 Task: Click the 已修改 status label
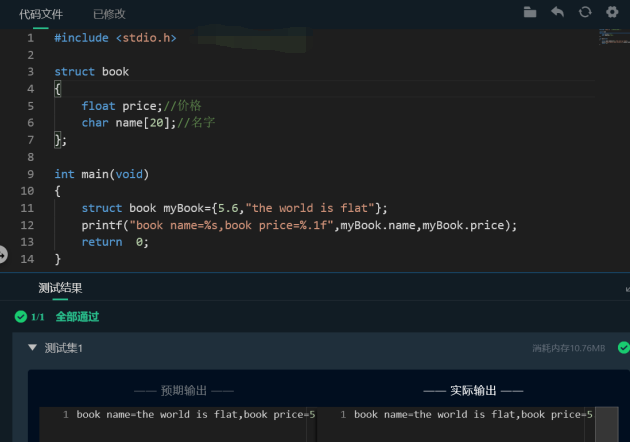109,14
